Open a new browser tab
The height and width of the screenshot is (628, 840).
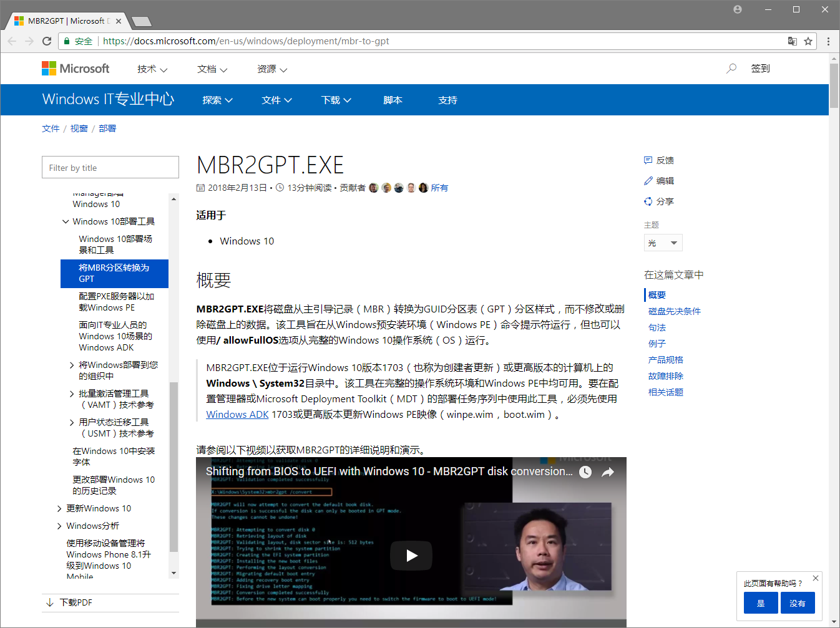click(x=142, y=22)
